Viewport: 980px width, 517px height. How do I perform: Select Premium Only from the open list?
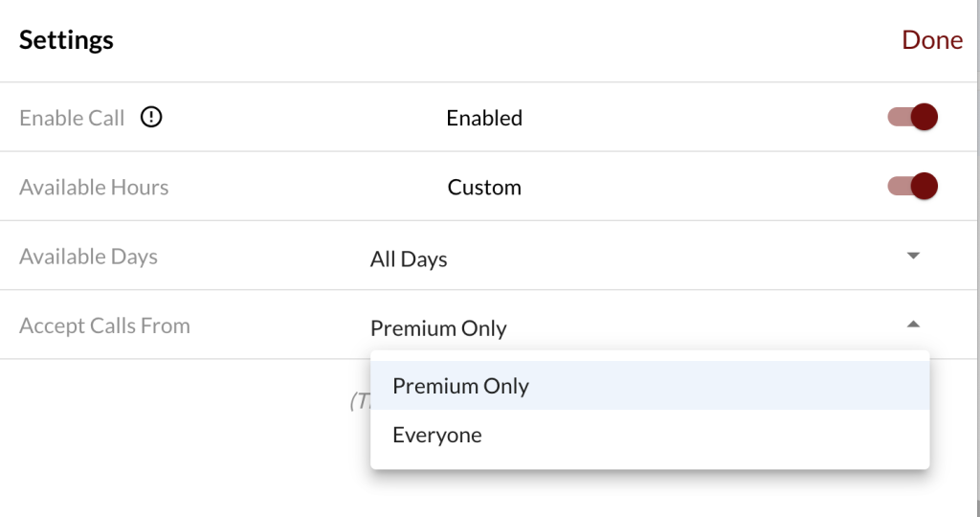coord(460,386)
